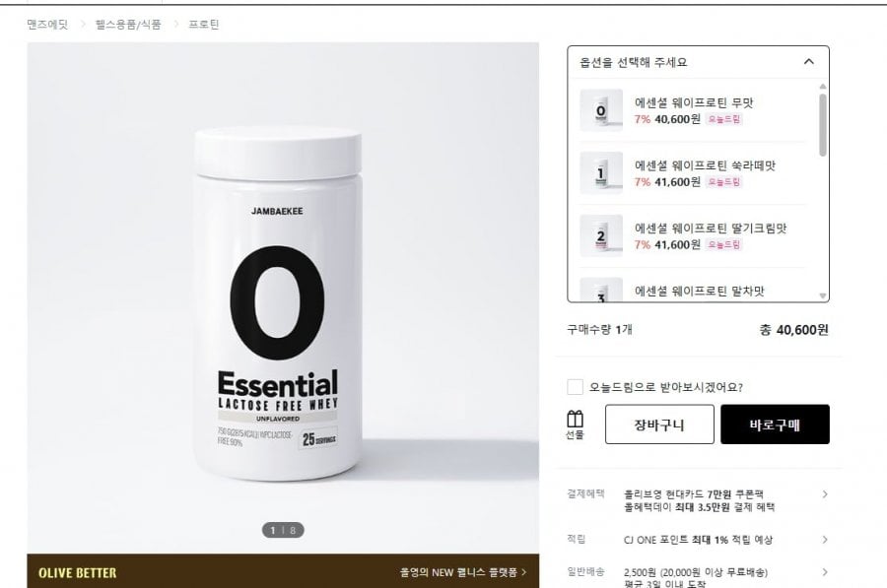The image size is (887, 588).
Task: Click thumbnail of option number 2
Action: point(601,235)
